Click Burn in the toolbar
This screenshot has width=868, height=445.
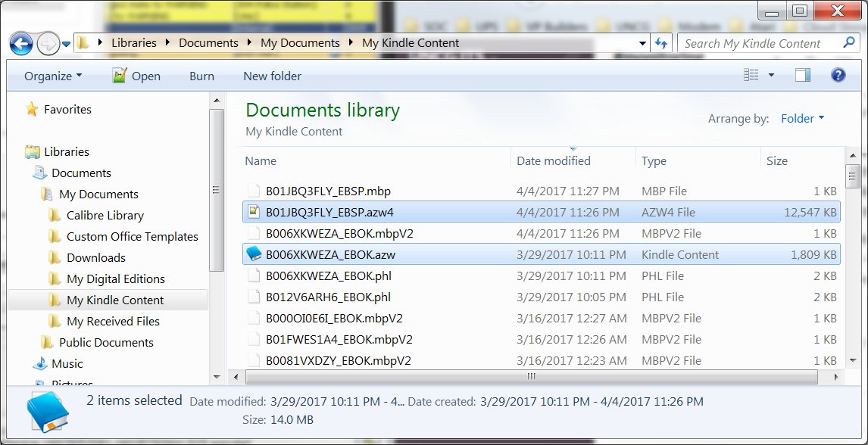[201, 76]
